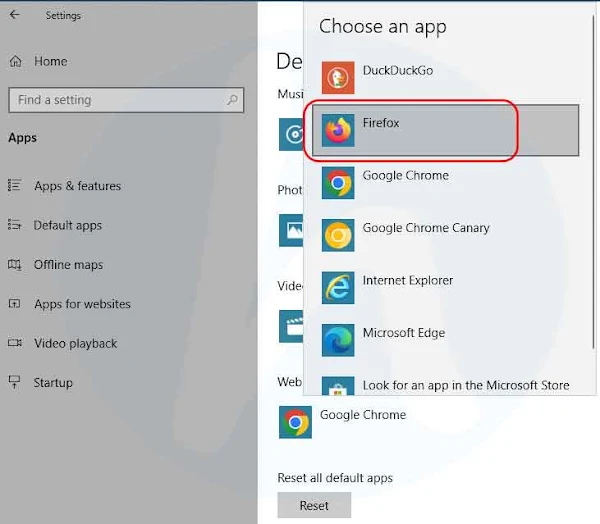Choose the Firefox app icon

pos(338,130)
